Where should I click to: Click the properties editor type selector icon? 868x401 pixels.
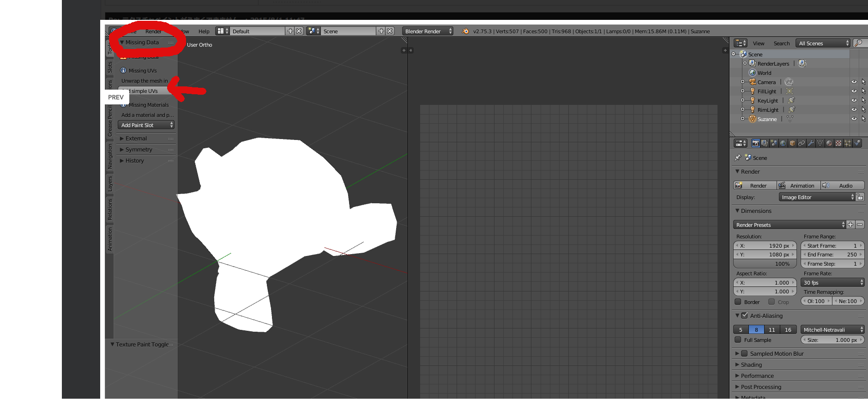(x=741, y=143)
